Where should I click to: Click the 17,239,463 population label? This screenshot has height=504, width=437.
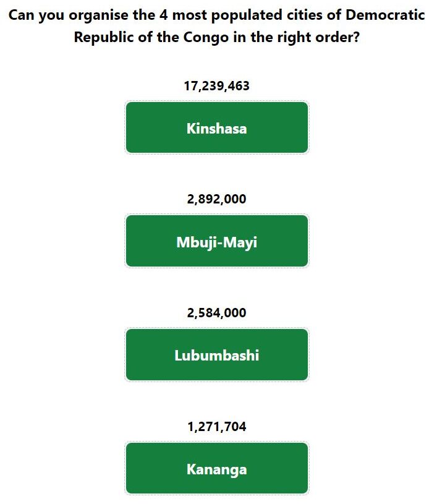pos(216,86)
